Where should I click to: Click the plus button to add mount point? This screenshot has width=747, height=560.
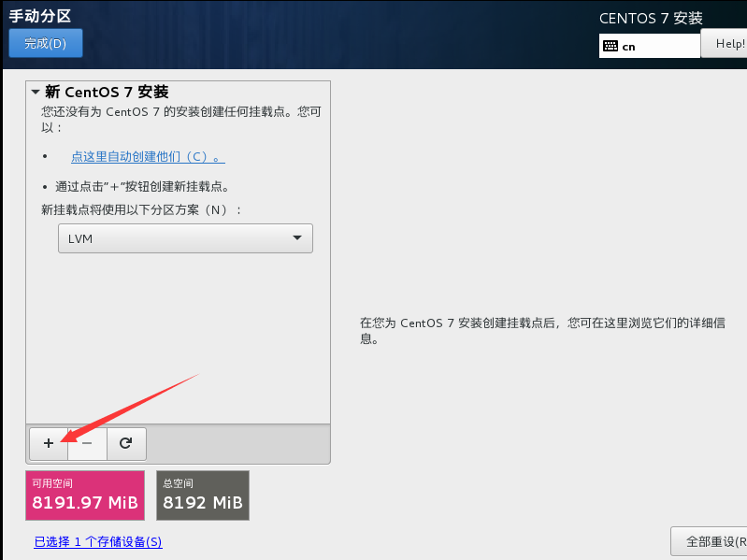(x=49, y=444)
